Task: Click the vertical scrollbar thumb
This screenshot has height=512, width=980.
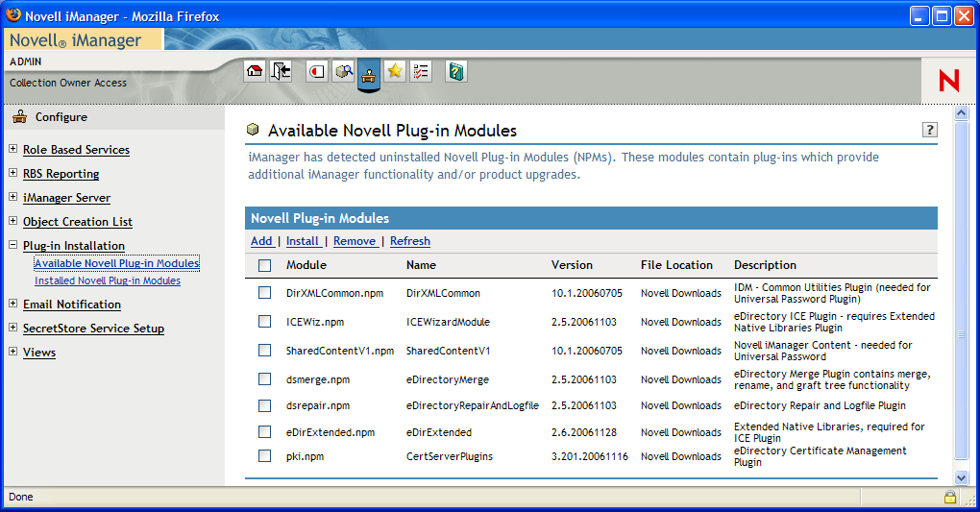Action: point(961,290)
